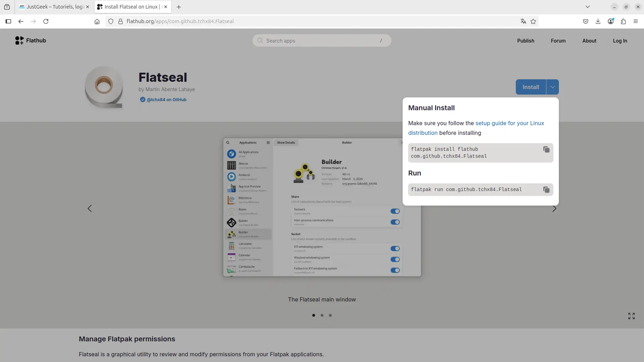Screen dimensions: 644x362
Task: Click the Flatseal title heading
Action: (x=163, y=77)
